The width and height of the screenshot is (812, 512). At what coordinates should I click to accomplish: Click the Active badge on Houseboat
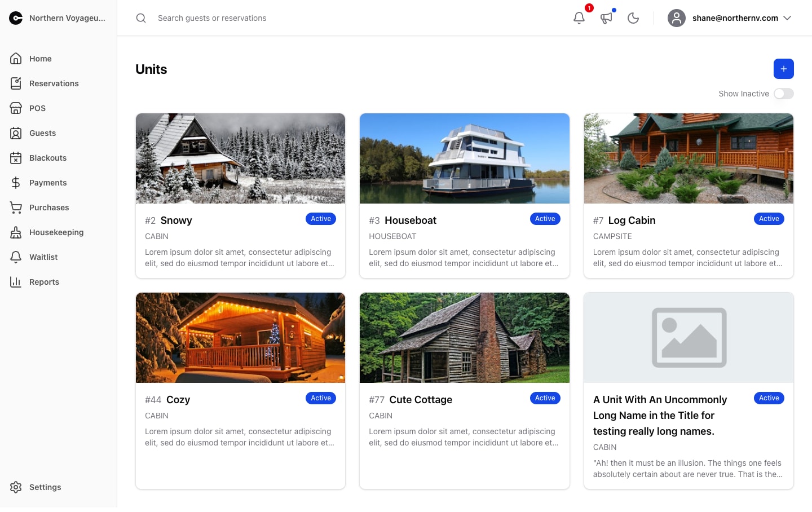pyautogui.click(x=545, y=219)
